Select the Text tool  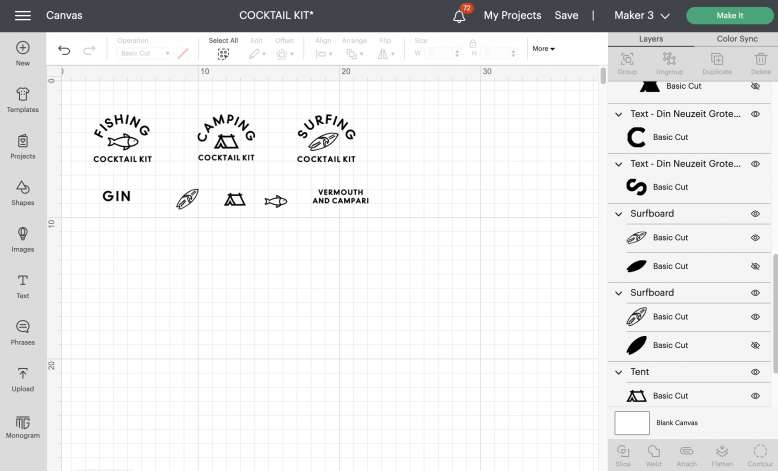[22, 285]
